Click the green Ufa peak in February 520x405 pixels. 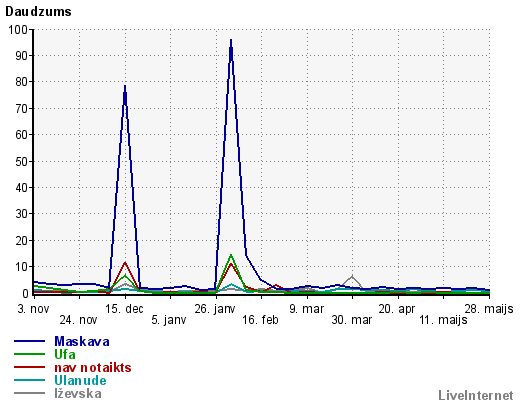pyautogui.click(x=231, y=256)
